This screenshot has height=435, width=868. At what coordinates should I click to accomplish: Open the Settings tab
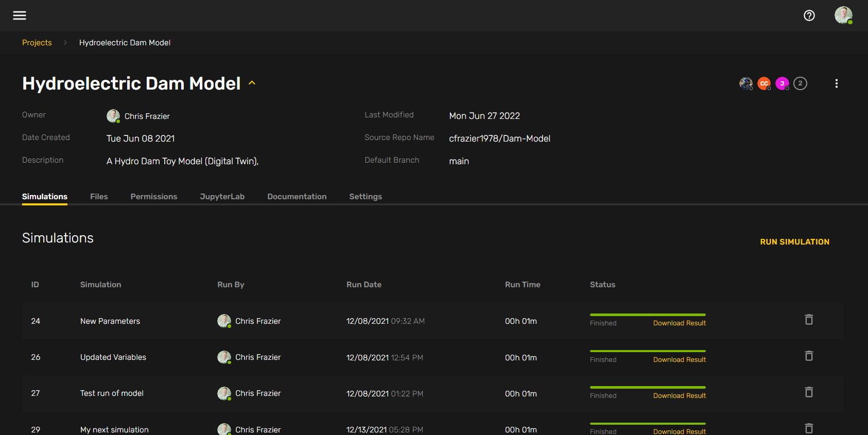[366, 197]
